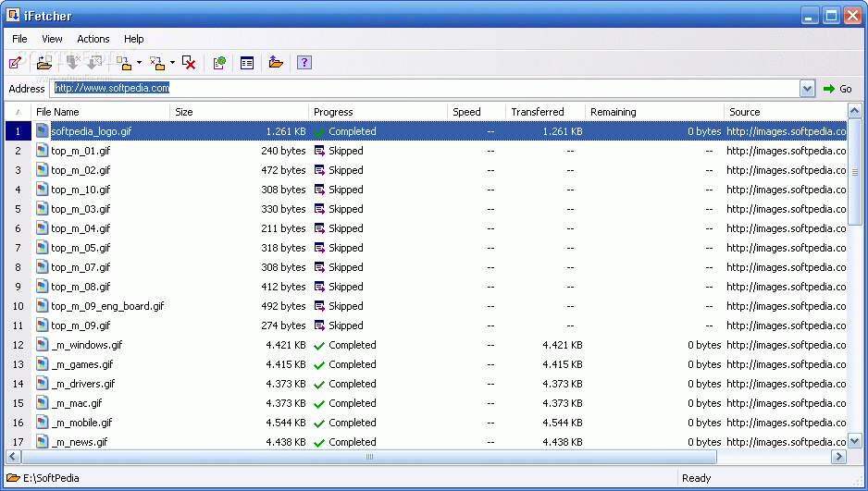Expand the move-to-folder button's dropdown arrow
Screen dimensions: 868x491
point(172,63)
